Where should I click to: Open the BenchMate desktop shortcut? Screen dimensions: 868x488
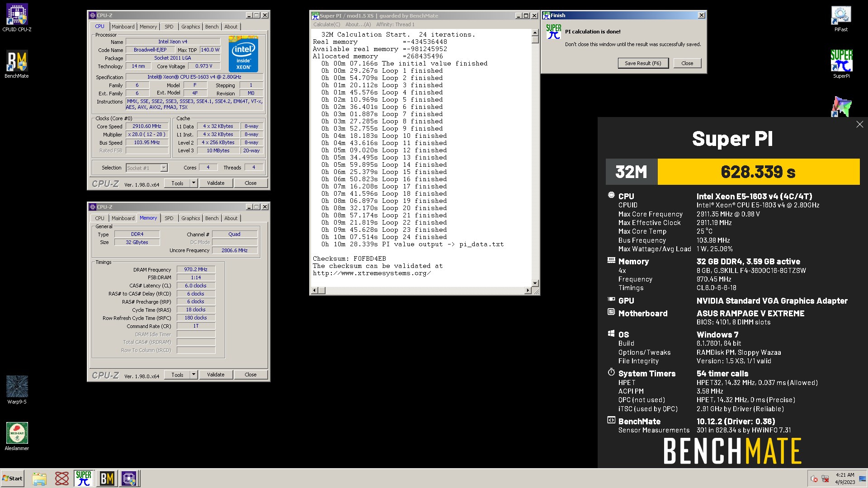(17, 65)
